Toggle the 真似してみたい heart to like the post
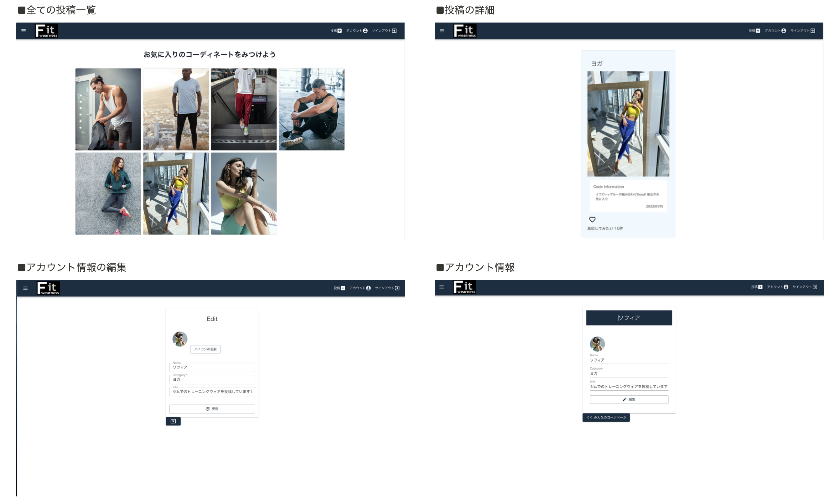Image resolution: width=835 pixels, height=504 pixels. point(592,219)
